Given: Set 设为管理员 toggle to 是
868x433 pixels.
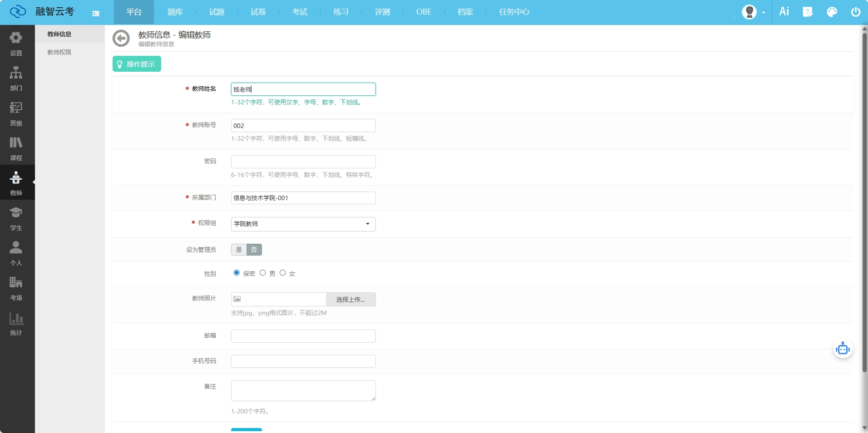Looking at the screenshot, I should tap(239, 250).
